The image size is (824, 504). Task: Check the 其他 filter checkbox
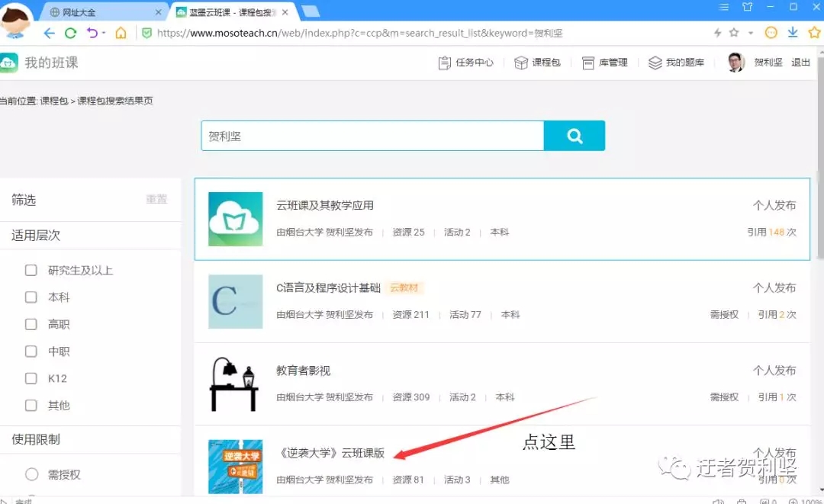pyautogui.click(x=31, y=406)
